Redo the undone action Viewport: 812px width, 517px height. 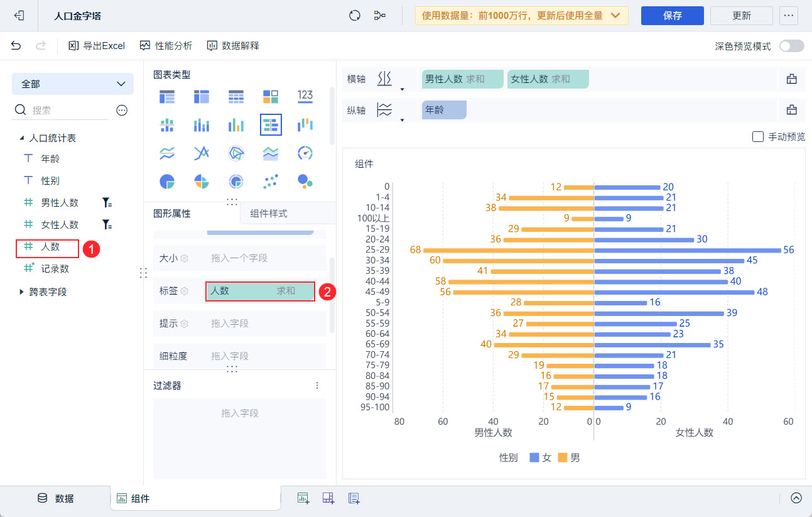pyautogui.click(x=41, y=45)
